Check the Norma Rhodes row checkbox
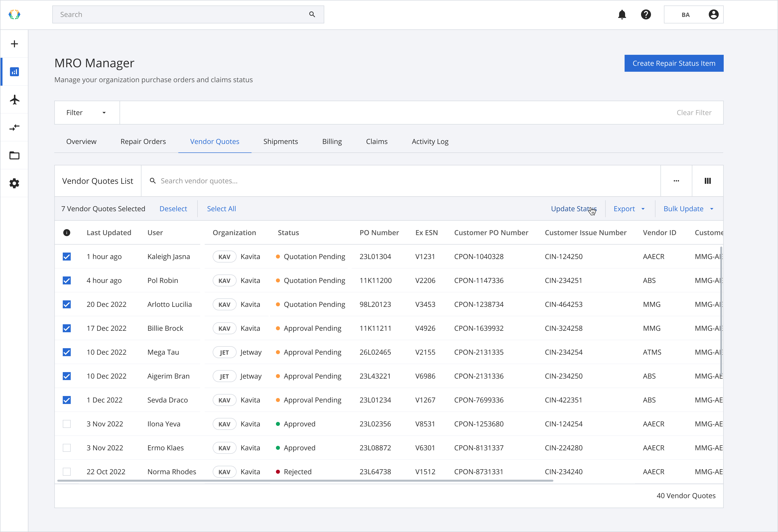Screen dimensions: 778x532 (67, 472)
